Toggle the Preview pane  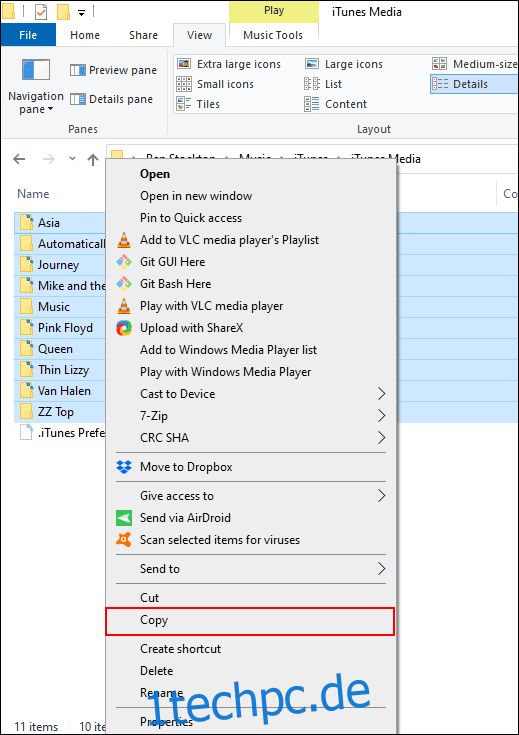(113, 70)
